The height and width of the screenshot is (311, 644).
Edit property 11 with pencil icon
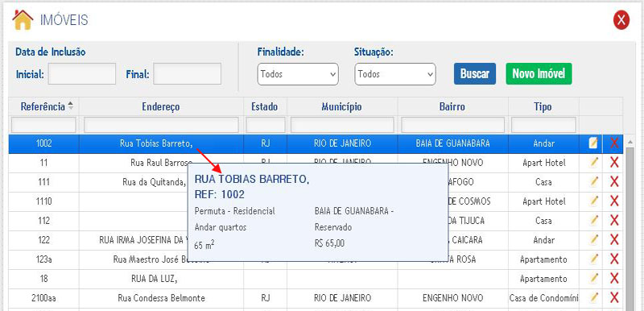(x=593, y=163)
